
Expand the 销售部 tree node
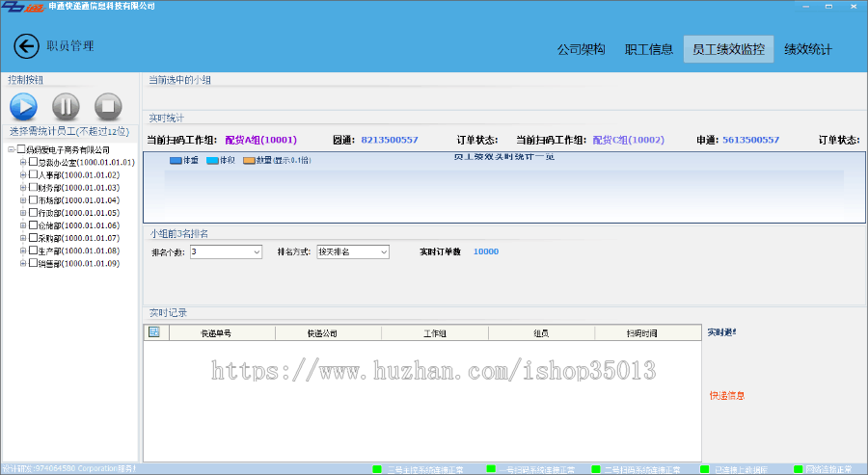click(x=23, y=264)
